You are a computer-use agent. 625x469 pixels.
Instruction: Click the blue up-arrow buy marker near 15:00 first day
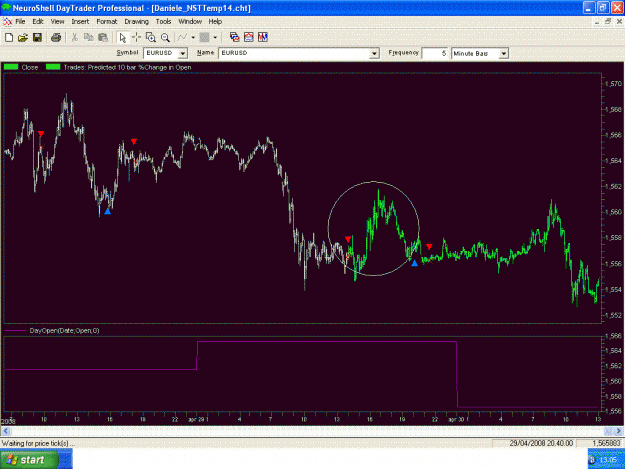tap(107, 211)
